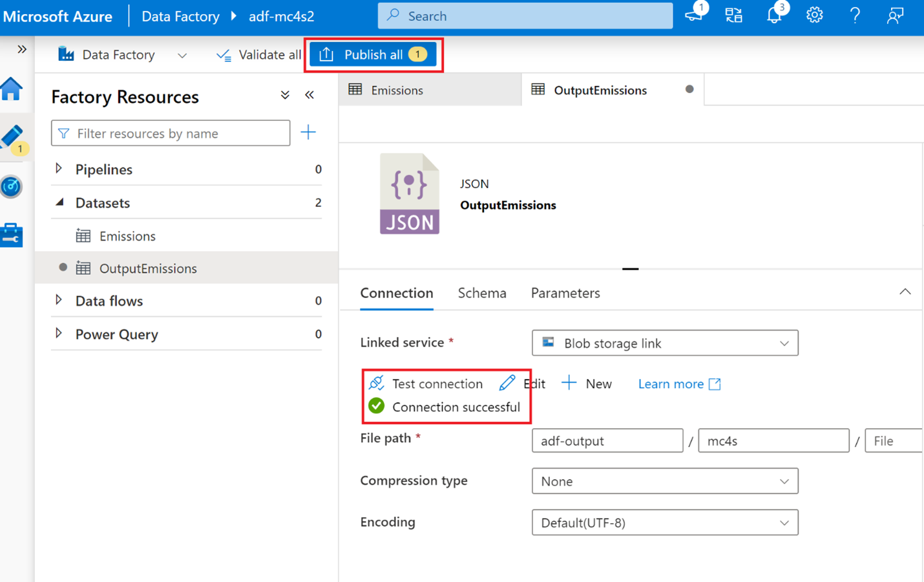This screenshot has height=582, width=924.
Task: Expand the Data flows tree node
Action: pos(59,300)
